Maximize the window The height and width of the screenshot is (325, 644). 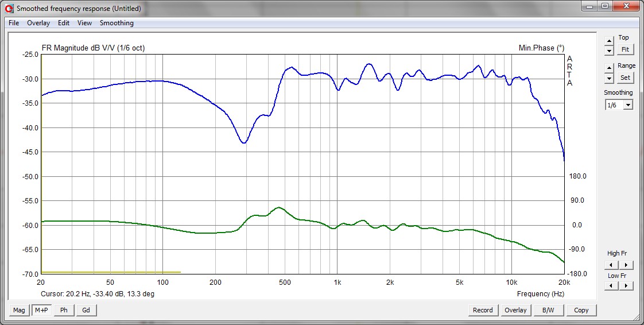click(605, 6)
